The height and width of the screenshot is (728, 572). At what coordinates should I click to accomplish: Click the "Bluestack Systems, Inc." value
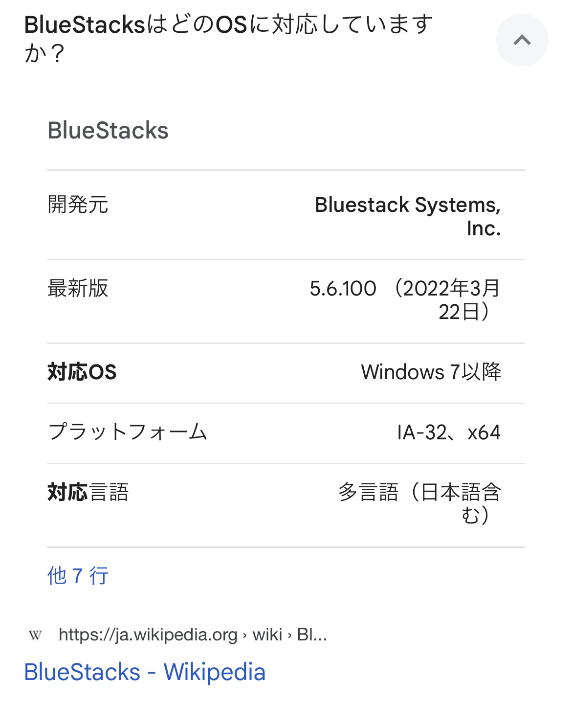point(408,216)
